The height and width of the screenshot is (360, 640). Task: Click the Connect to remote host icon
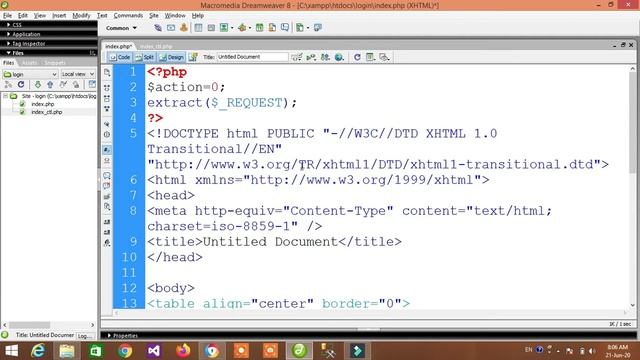8,84
